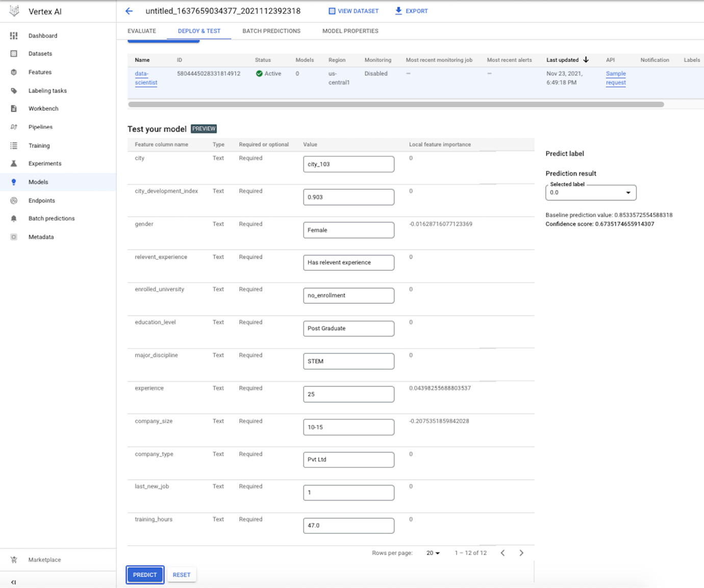Click the experience value input field
Screen dimensions: 704x588
coord(348,394)
